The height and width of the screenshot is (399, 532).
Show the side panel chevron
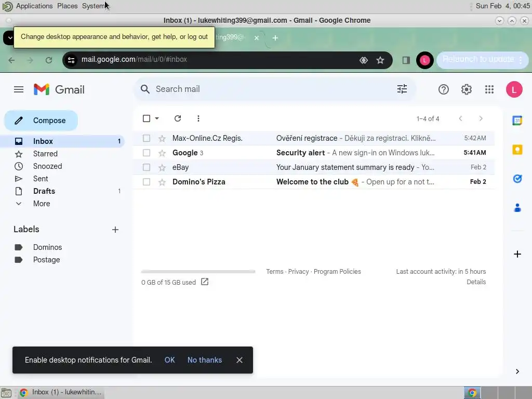point(517,371)
